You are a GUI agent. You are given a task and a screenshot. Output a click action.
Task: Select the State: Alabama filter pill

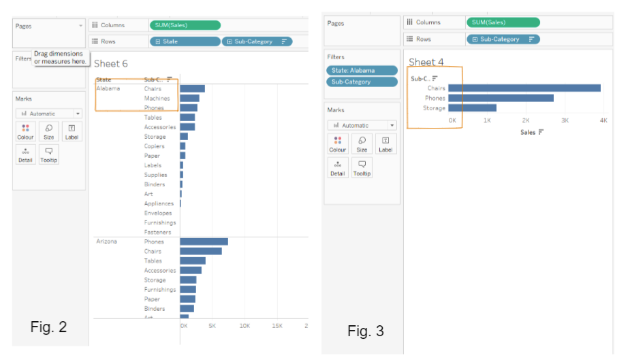pyautogui.click(x=362, y=70)
